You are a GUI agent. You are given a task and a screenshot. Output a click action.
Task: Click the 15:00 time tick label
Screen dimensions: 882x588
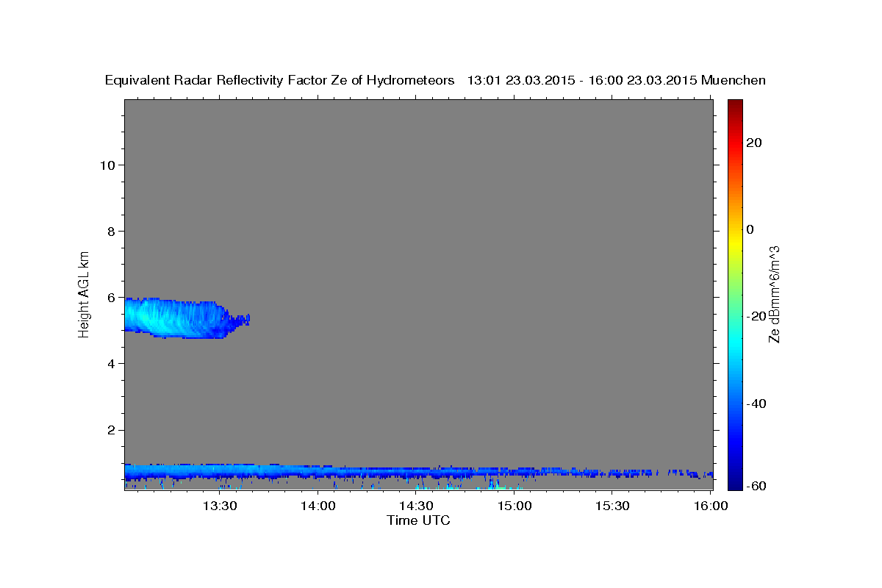(x=514, y=506)
